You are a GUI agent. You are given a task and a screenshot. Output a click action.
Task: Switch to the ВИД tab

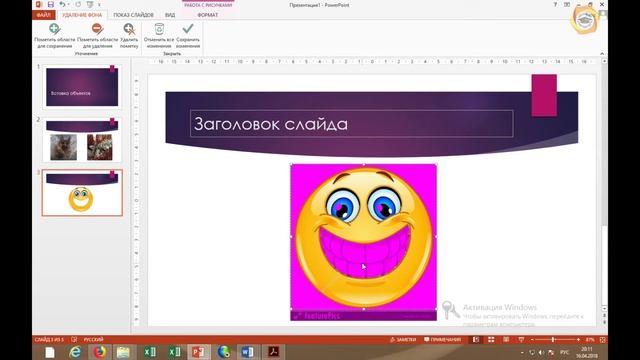170,15
